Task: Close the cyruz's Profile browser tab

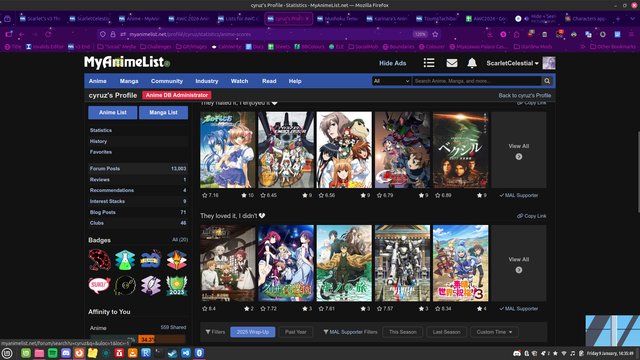Action: pos(307,19)
